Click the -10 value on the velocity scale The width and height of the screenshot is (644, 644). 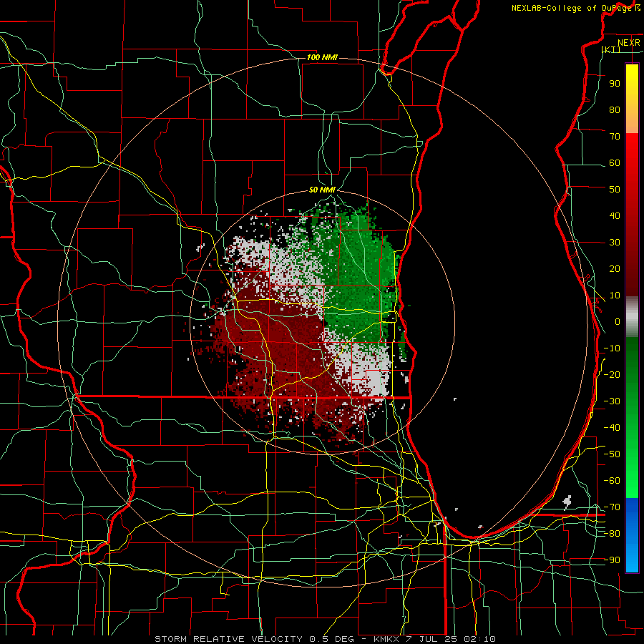(x=612, y=348)
